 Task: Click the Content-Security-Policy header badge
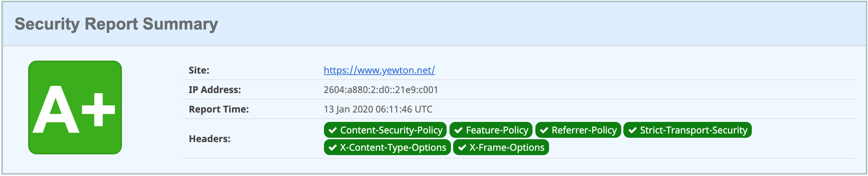(385, 130)
